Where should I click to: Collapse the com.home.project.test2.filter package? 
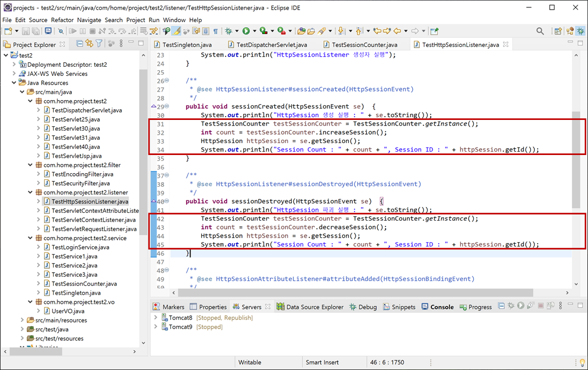(x=31, y=165)
